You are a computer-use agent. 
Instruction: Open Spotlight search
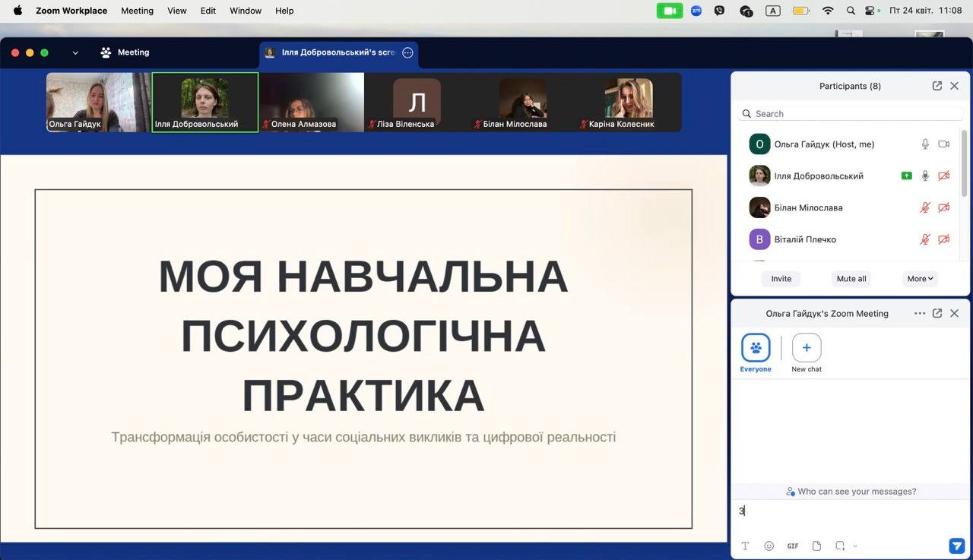click(851, 11)
